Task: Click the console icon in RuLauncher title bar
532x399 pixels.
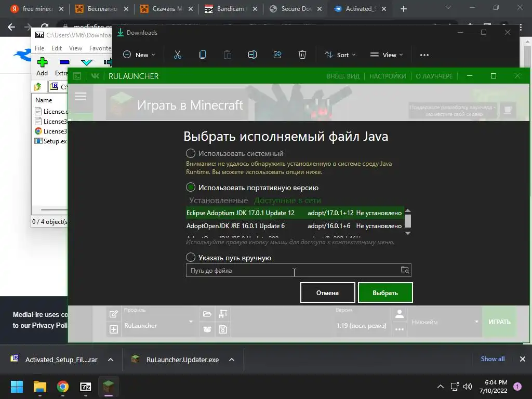Action: (x=77, y=76)
